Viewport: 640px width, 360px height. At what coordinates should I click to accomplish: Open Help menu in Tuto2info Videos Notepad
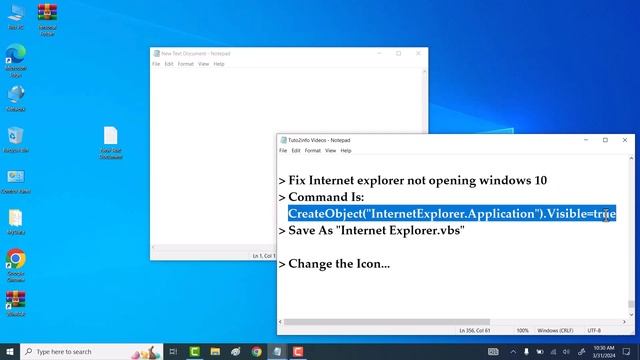pos(346,151)
